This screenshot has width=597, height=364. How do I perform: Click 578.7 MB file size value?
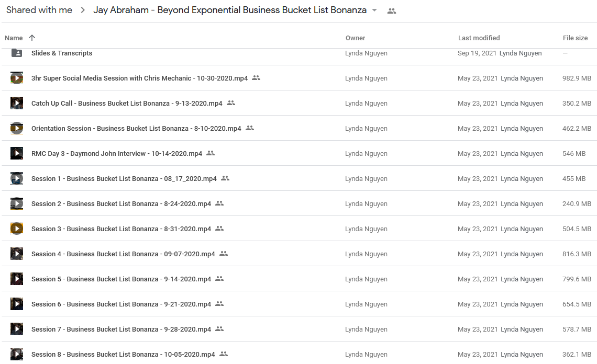pyautogui.click(x=577, y=329)
